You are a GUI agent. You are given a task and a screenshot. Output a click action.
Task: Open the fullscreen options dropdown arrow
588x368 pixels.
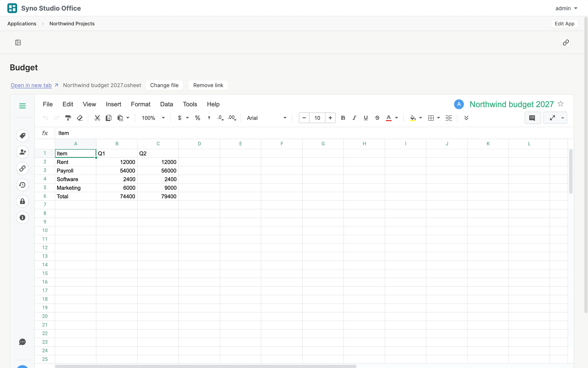[562, 118]
